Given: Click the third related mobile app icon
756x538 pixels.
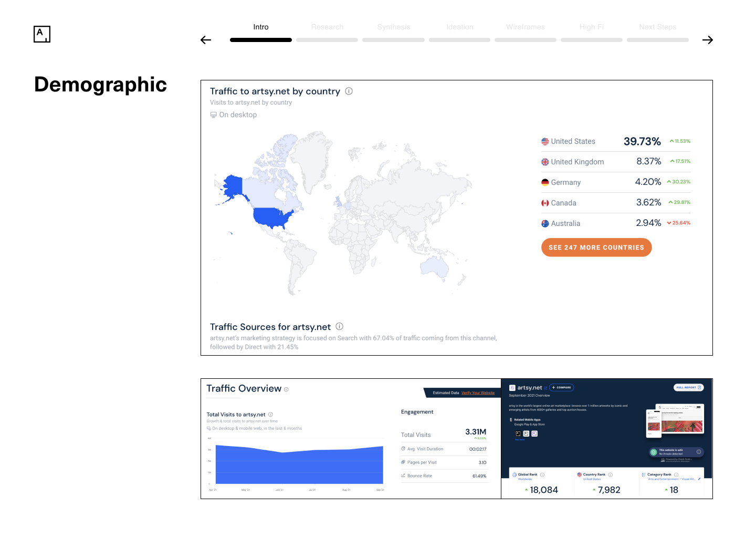Looking at the screenshot, I should tap(534, 433).
